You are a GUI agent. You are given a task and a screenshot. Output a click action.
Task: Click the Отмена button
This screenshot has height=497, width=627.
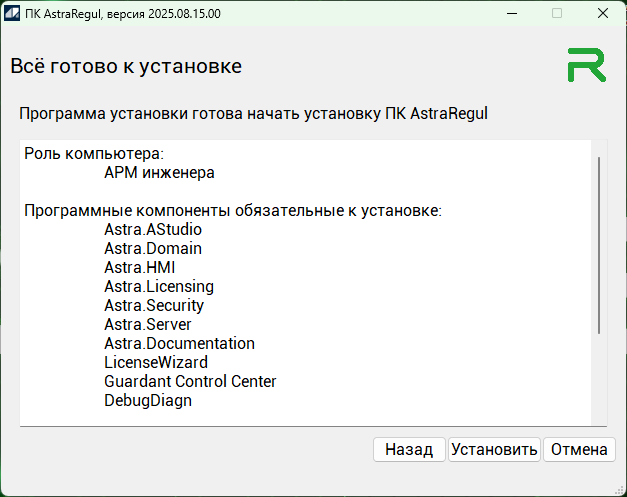579,450
